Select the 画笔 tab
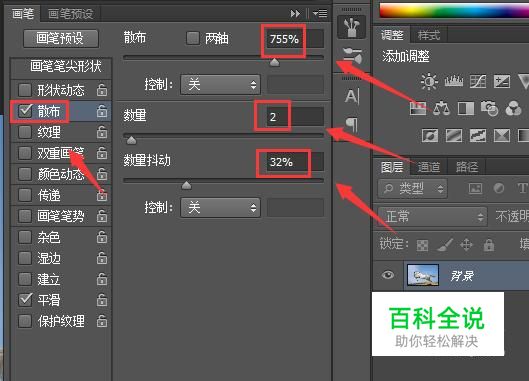529x381 pixels. [x=23, y=14]
